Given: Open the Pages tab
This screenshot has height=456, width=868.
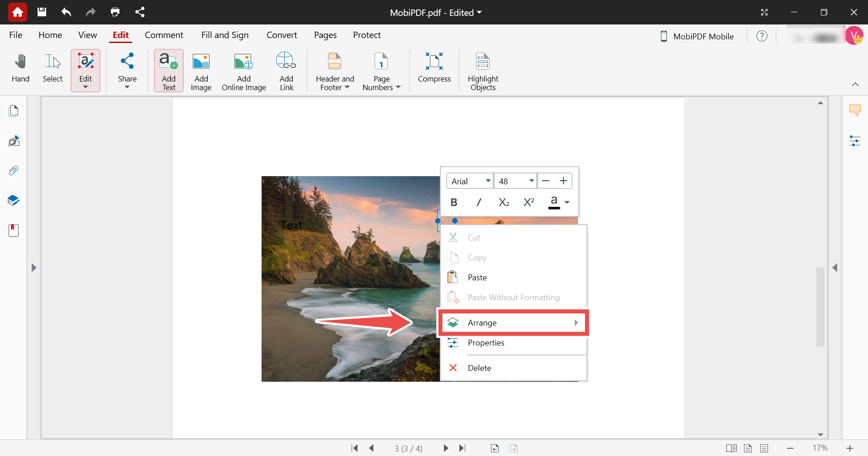Looking at the screenshot, I should pyautogui.click(x=325, y=35).
